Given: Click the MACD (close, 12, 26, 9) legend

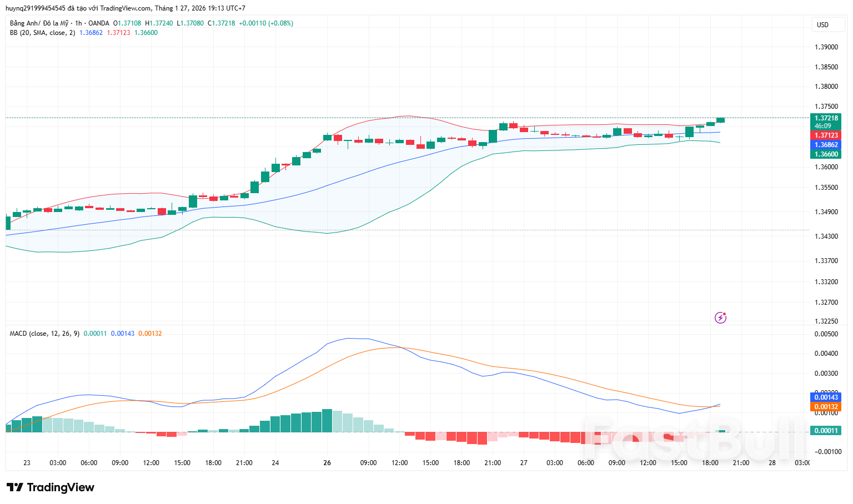Looking at the screenshot, I should (x=44, y=334).
